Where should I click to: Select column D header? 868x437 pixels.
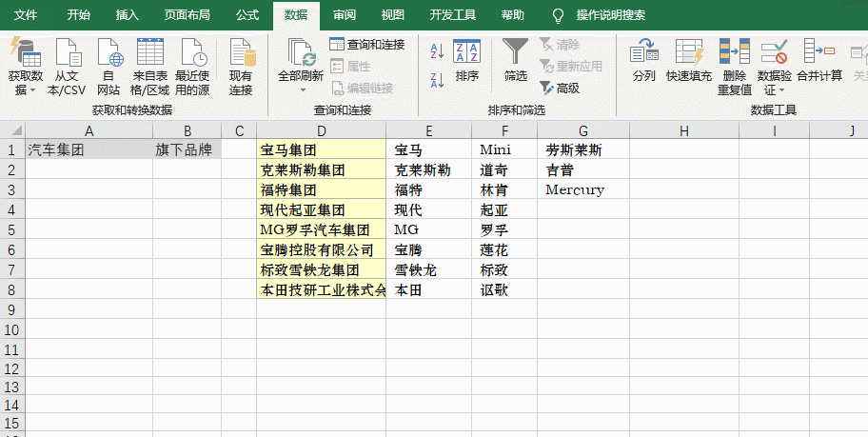pyautogui.click(x=322, y=130)
